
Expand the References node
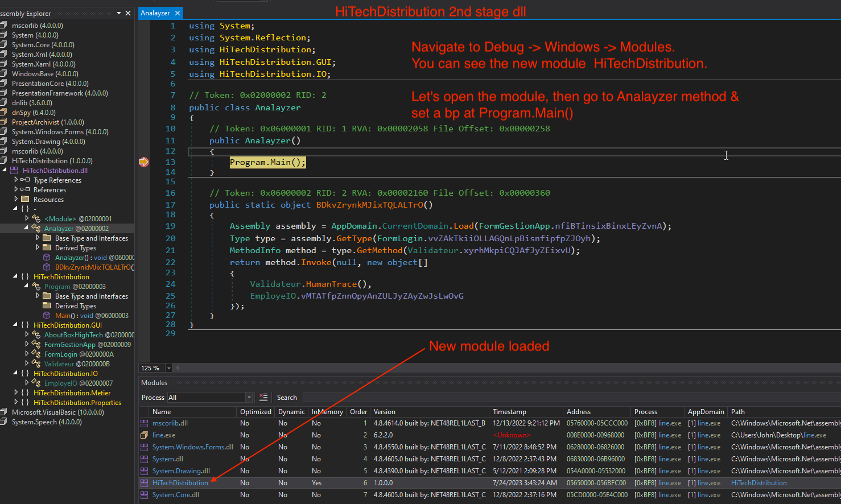coord(16,190)
